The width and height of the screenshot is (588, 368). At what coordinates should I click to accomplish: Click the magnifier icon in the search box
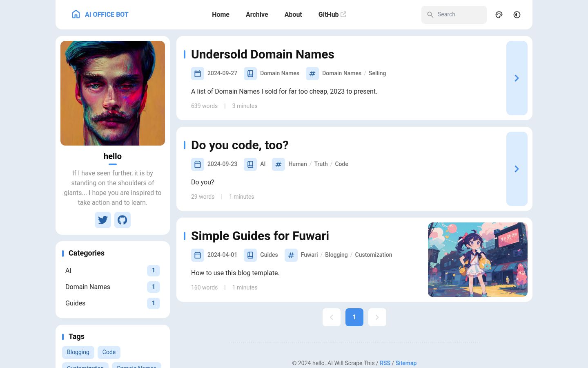click(430, 15)
